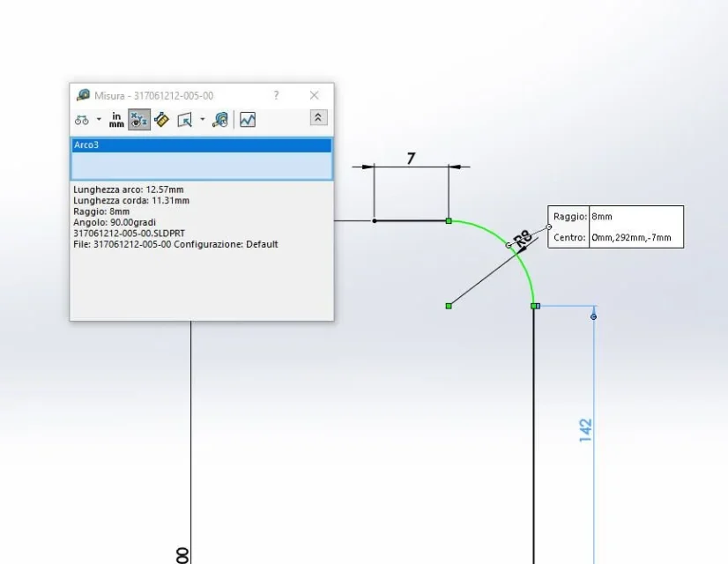Close the Misura measure dialog
This screenshot has height=564, width=728.
pos(315,95)
